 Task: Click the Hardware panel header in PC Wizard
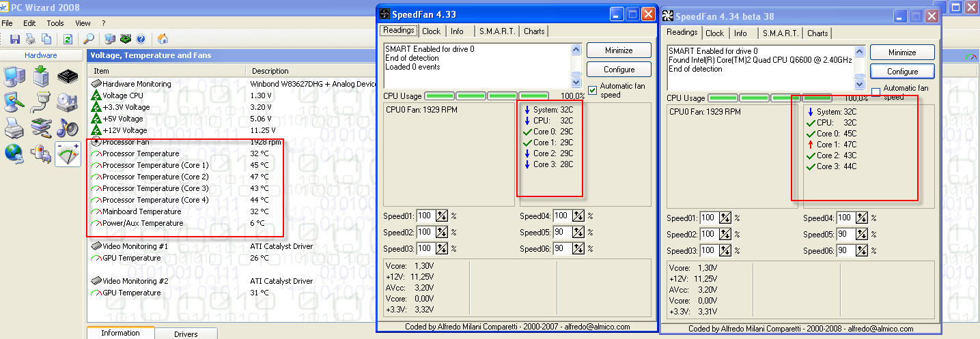[41, 55]
